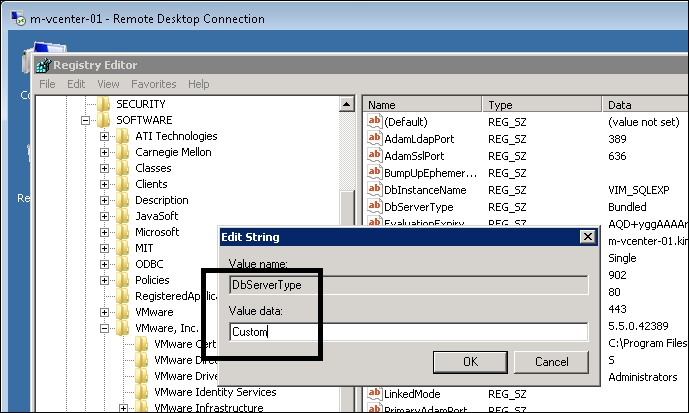This screenshot has height=413, width=689.
Task: Select the Clients folder icon
Action: pos(123,184)
